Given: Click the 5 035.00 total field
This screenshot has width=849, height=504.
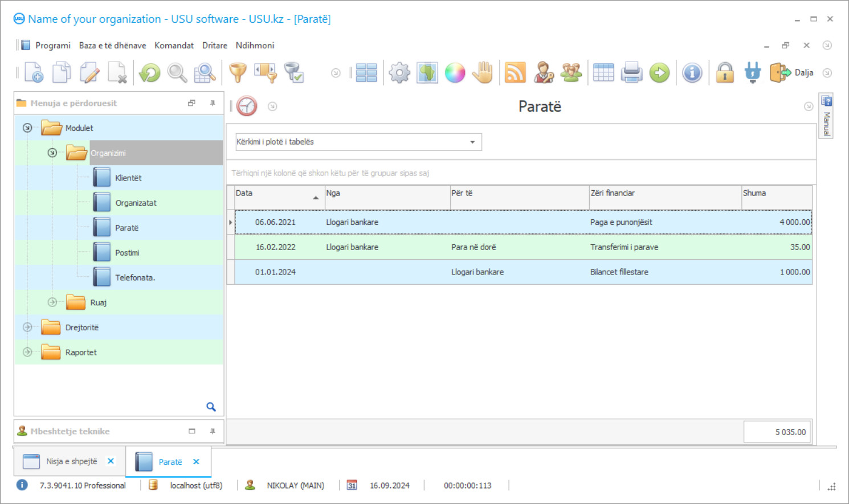Looking at the screenshot, I should (x=777, y=432).
